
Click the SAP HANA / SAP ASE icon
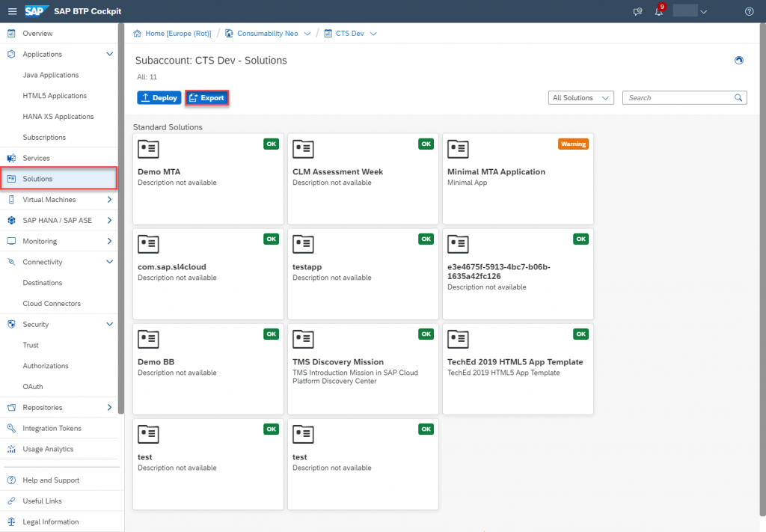11,220
